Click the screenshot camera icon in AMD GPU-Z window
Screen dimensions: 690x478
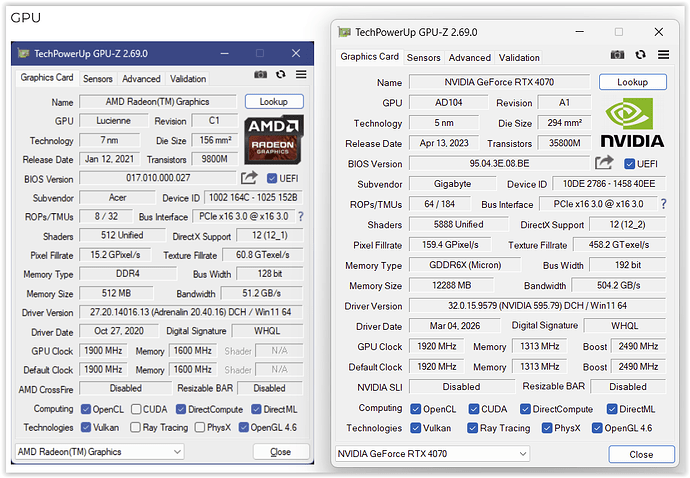click(x=261, y=74)
